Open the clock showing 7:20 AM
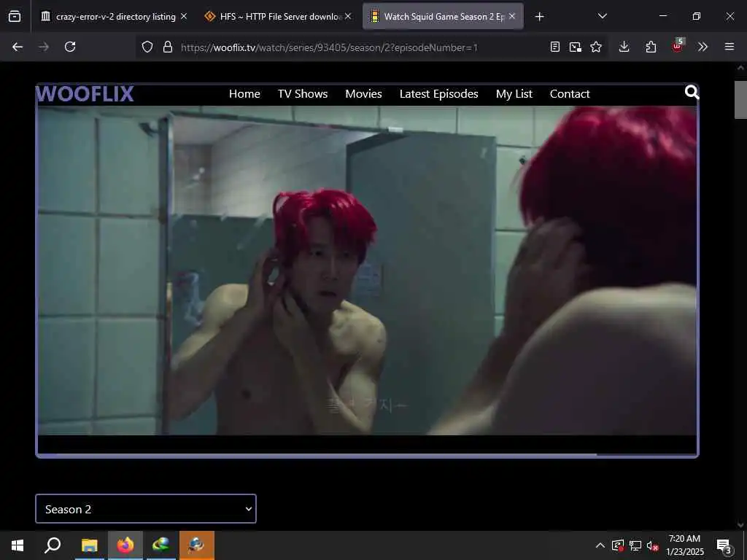This screenshot has width=747, height=560. click(684, 545)
